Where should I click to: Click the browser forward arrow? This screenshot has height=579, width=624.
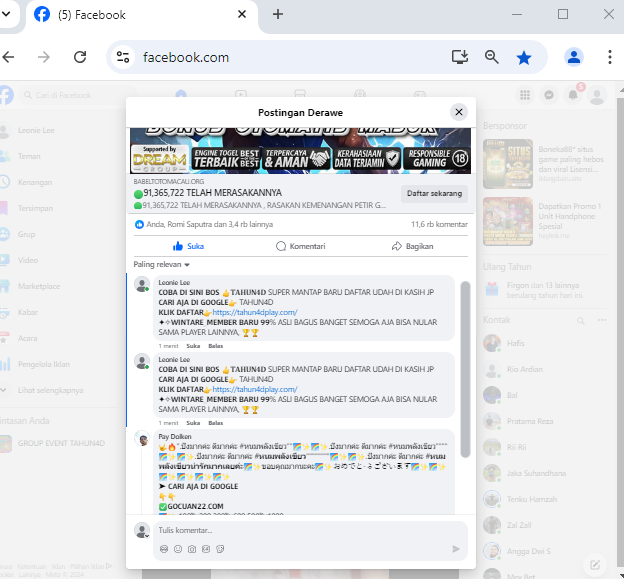pyautogui.click(x=44, y=57)
